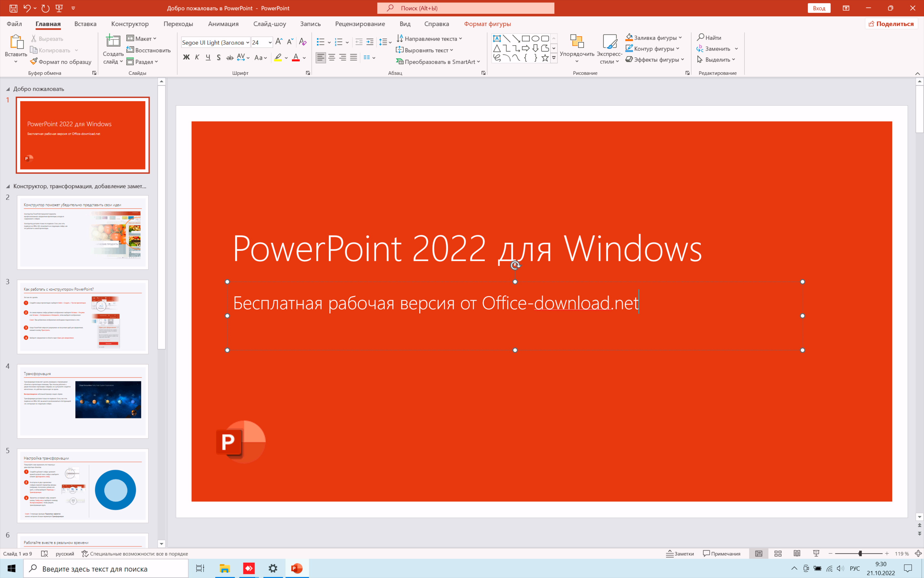Increase list indent level
The height and width of the screenshot is (578, 924).
[x=370, y=42]
